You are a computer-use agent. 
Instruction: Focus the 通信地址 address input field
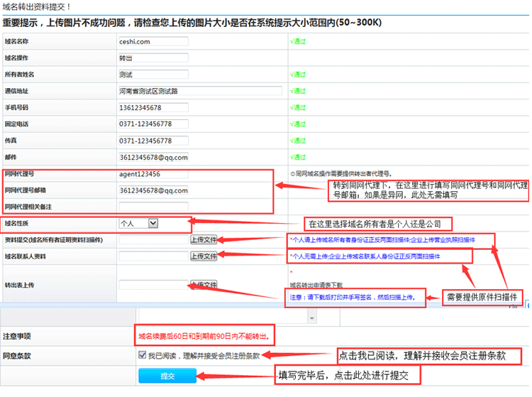200,91
